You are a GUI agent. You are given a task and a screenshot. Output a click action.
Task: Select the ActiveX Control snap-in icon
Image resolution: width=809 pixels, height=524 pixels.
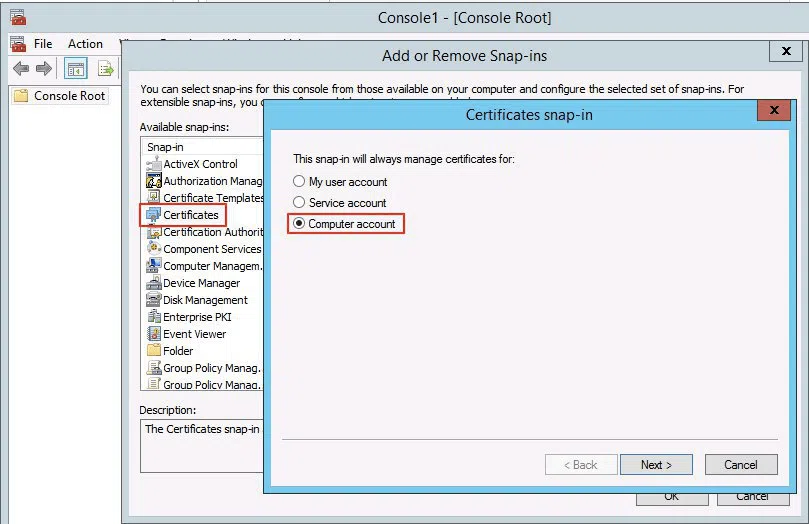(154, 164)
